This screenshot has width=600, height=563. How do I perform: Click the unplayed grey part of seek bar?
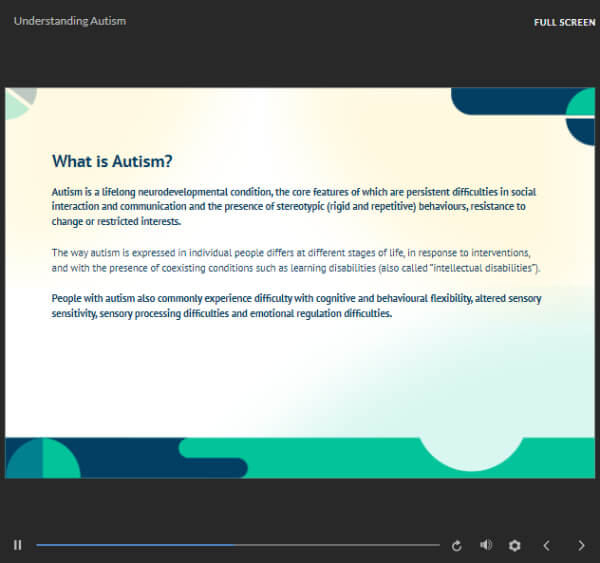pos(340,545)
